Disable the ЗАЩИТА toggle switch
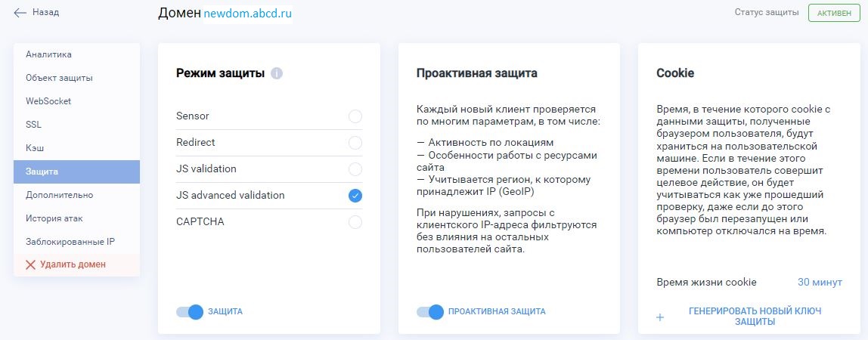 point(190,311)
